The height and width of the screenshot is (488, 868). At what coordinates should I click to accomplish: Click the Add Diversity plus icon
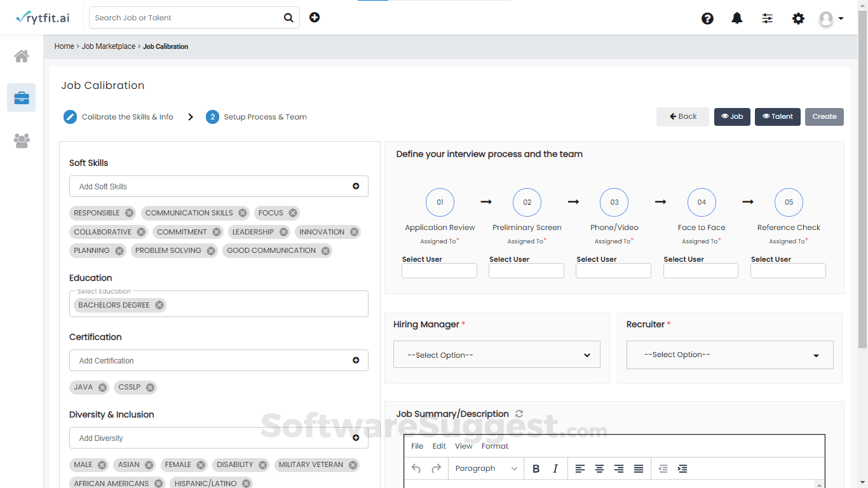(x=356, y=438)
